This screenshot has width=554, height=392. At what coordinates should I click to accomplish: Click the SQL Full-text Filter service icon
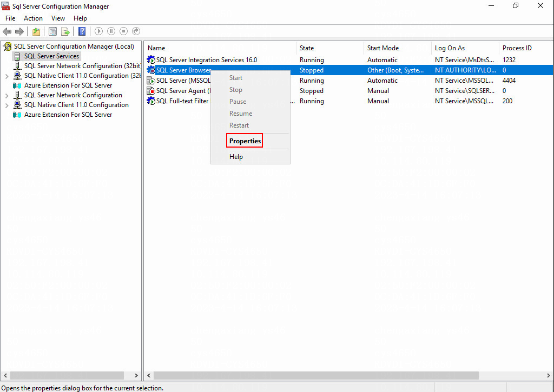(151, 101)
